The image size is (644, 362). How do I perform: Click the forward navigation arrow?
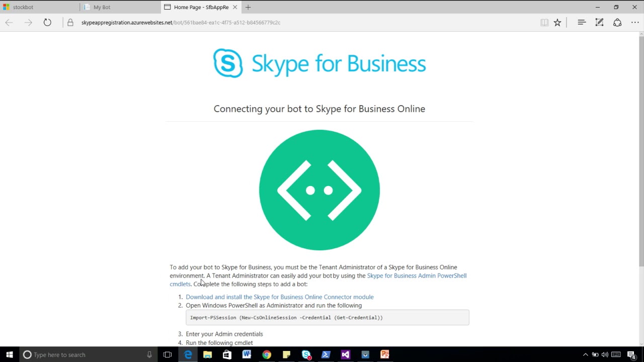point(28,23)
